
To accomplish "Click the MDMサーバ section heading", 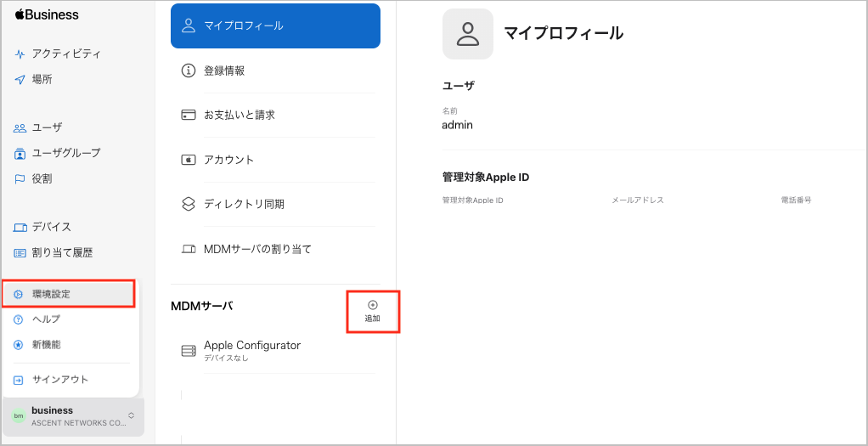I will (202, 305).
